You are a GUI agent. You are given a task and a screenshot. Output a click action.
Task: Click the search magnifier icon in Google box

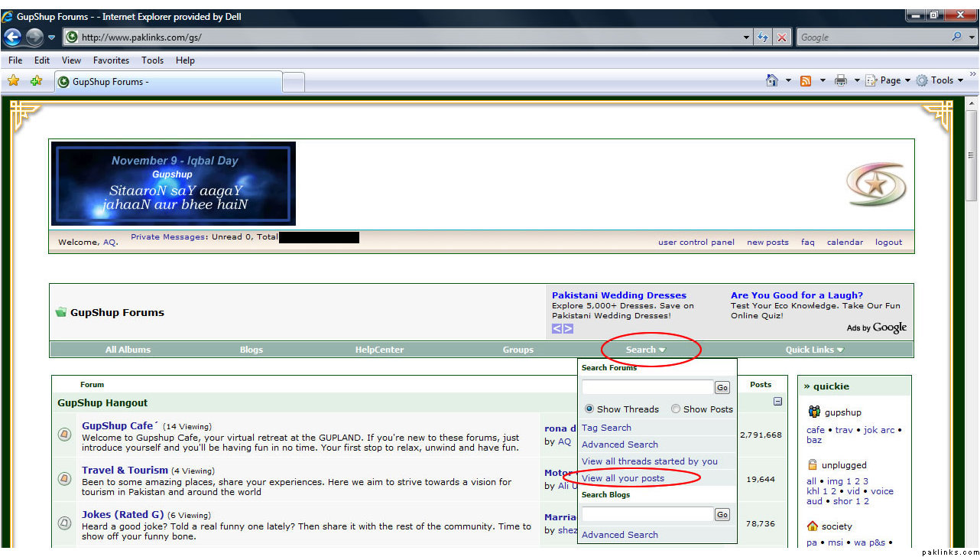(957, 37)
